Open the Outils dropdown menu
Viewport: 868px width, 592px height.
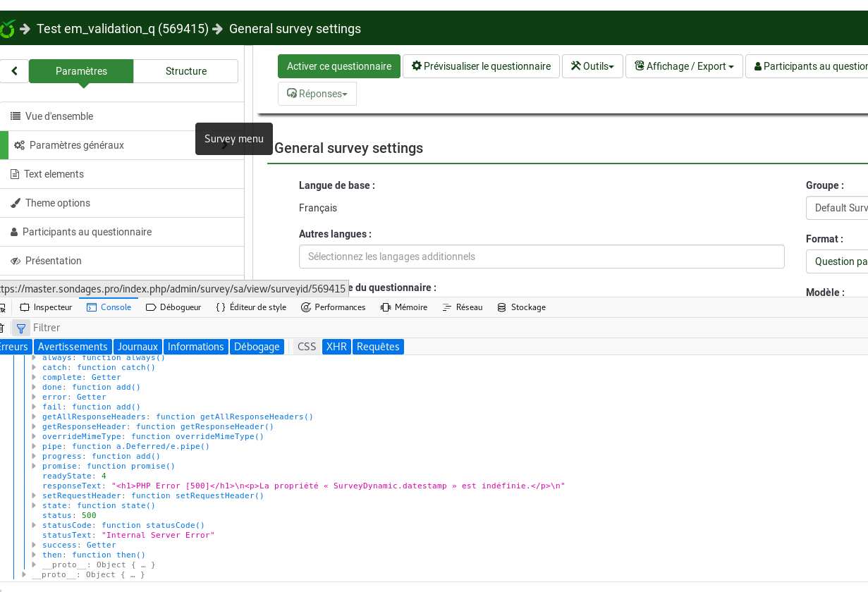[x=592, y=66]
